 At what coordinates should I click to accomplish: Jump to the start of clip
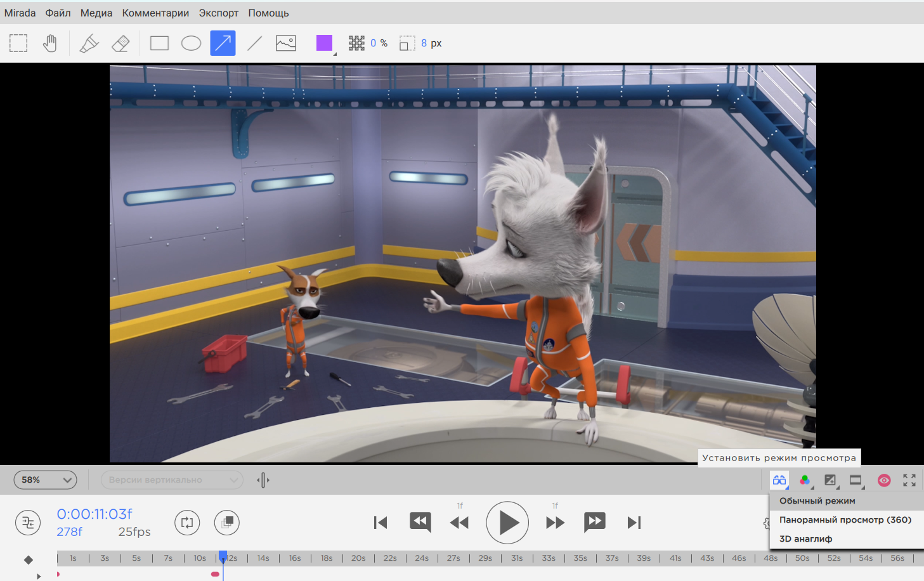coord(381,523)
